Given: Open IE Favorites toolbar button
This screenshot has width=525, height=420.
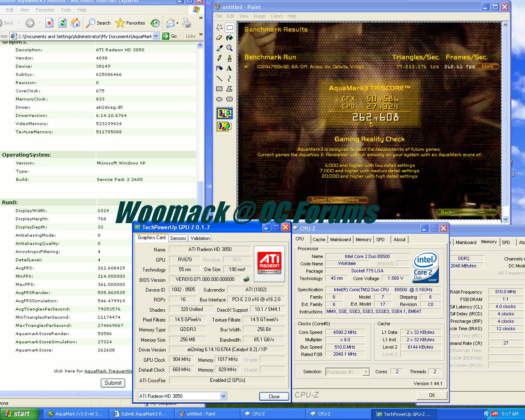Looking at the screenshot, I should [130, 23].
